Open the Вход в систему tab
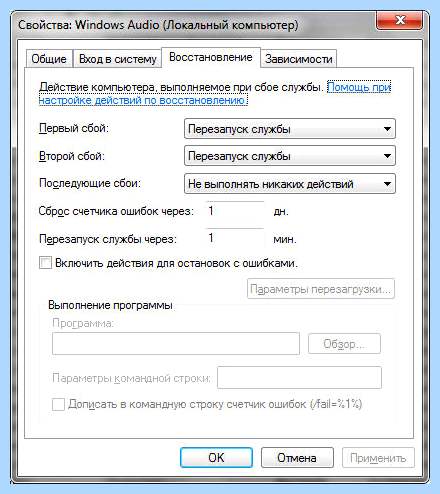 pos(117,59)
